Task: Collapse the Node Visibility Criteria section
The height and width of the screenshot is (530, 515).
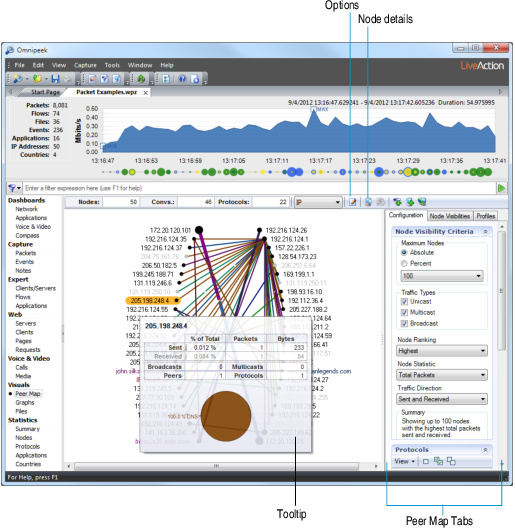Action: [x=485, y=232]
